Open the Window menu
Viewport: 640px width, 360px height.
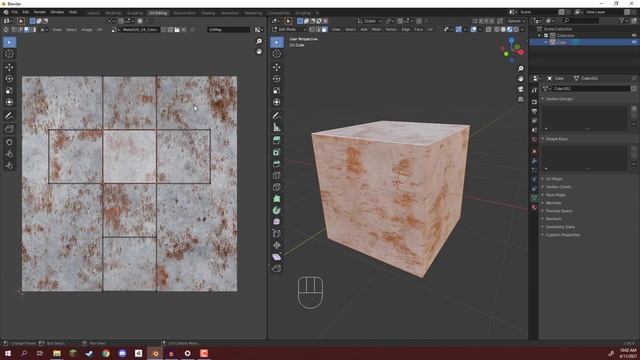pyautogui.click(x=57, y=12)
